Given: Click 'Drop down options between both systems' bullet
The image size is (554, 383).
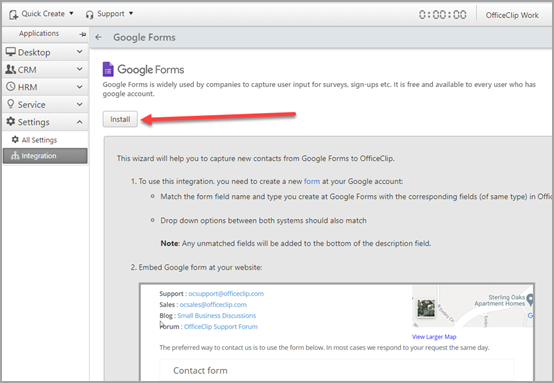Looking at the screenshot, I should click(263, 220).
